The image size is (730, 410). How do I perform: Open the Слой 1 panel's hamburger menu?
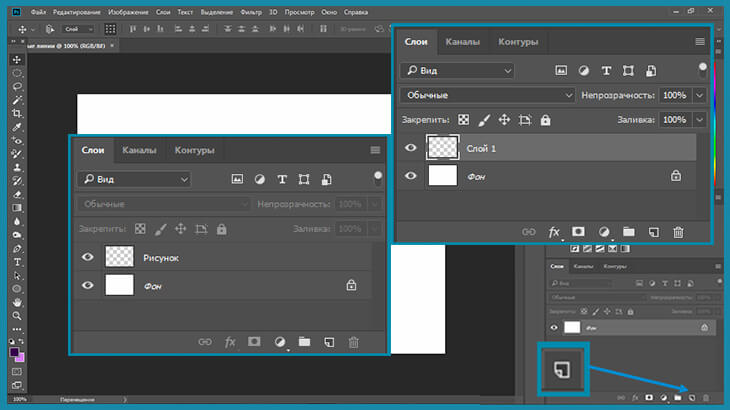click(700, 42)
